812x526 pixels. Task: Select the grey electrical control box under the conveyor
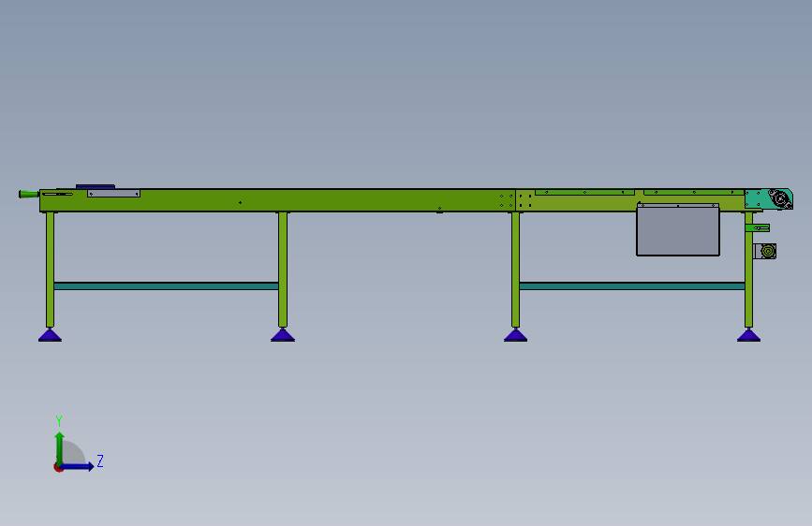[678, 229]
